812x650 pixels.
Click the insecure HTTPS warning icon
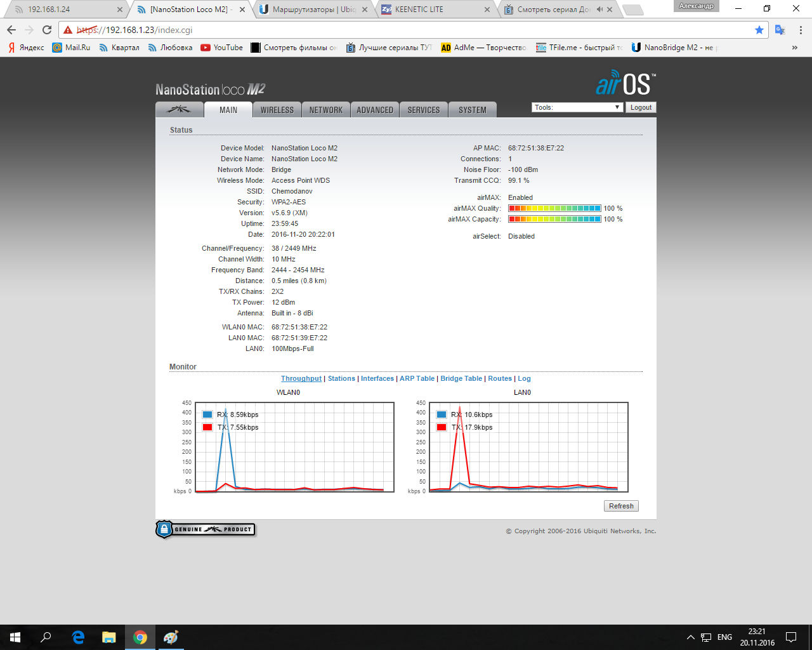click(68, 30)
